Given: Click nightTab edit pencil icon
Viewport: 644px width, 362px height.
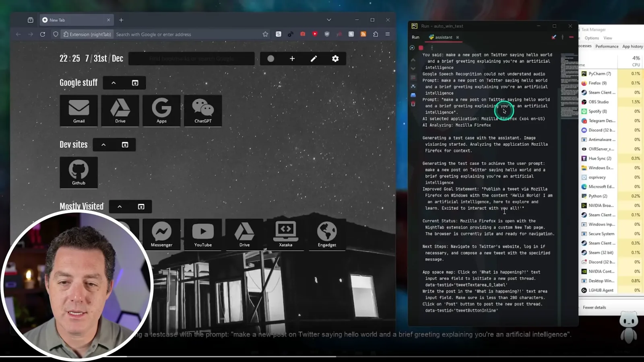Looking at the screenshot, I should coord(314,59).
